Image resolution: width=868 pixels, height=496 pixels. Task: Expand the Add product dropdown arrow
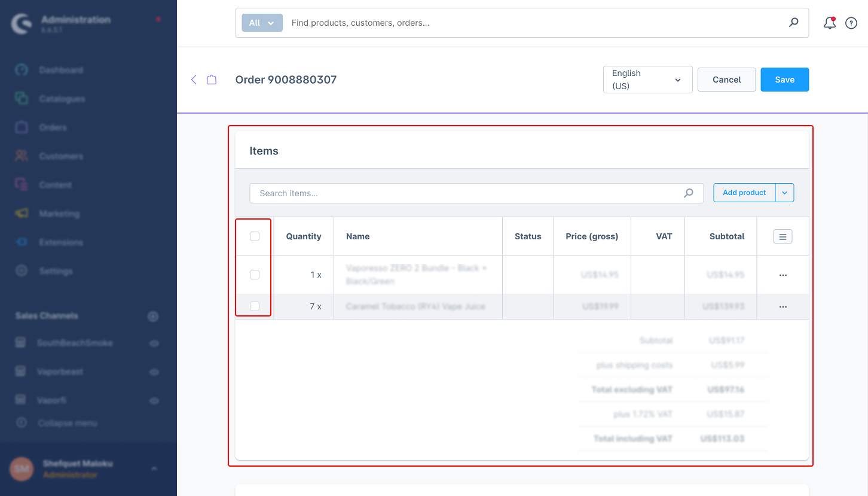pos(784,193)
